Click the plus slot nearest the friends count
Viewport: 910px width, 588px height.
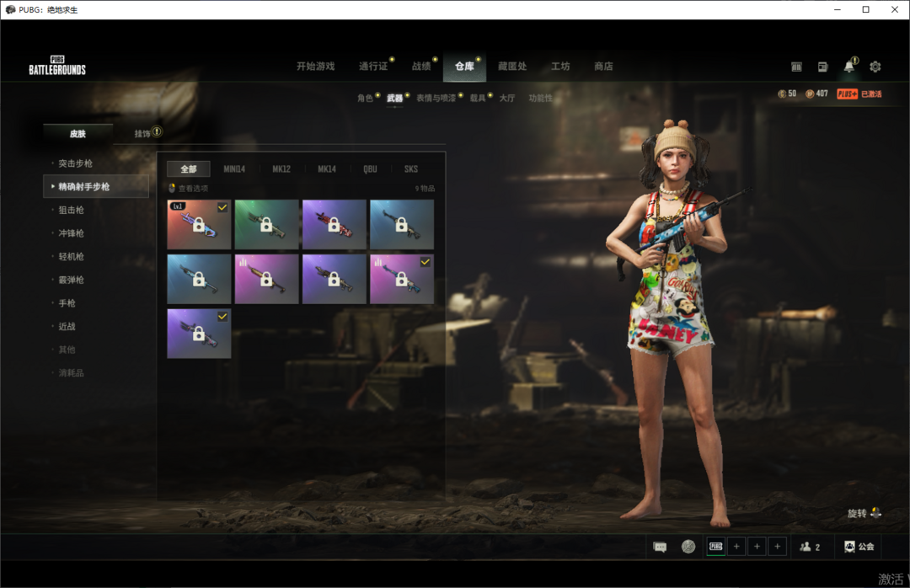click(777, 546)
